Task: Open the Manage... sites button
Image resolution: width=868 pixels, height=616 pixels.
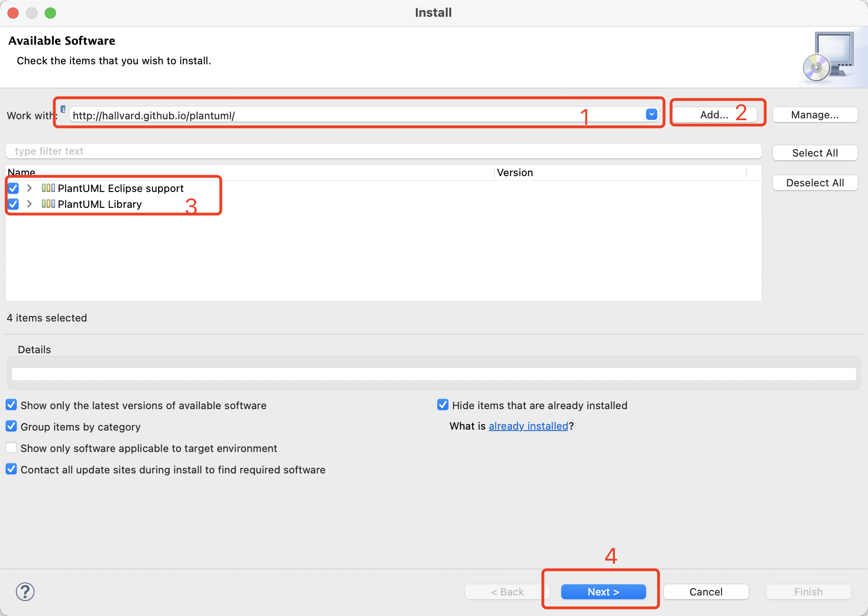Action: coord(815,115)
